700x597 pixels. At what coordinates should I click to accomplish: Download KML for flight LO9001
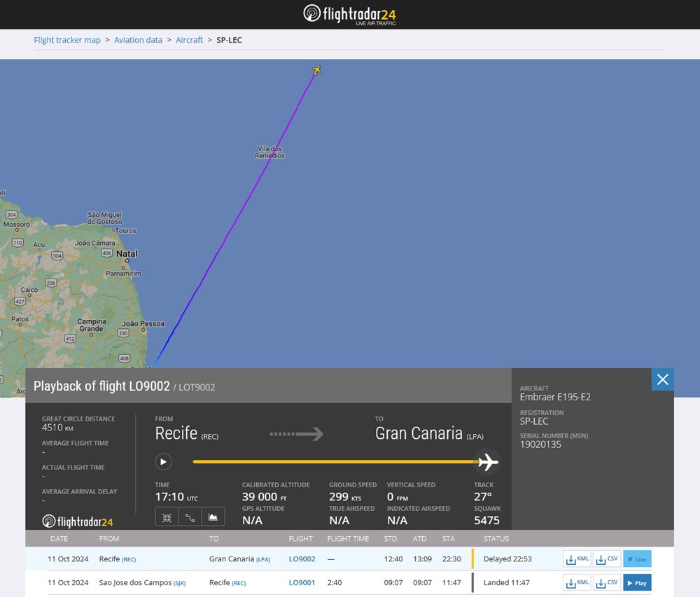(577, 582)
